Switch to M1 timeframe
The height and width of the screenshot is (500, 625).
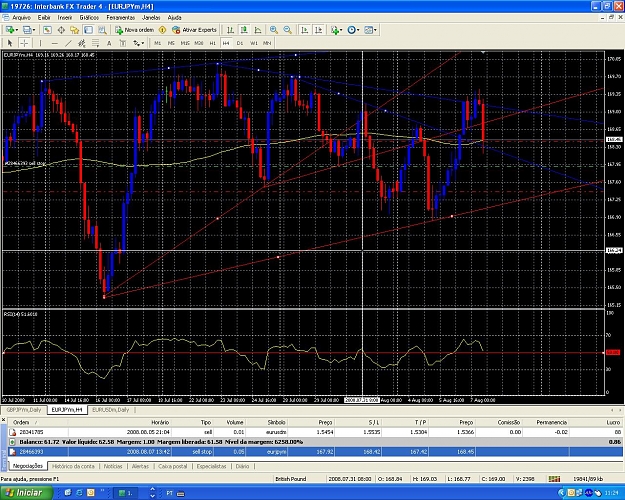point(157,43)
